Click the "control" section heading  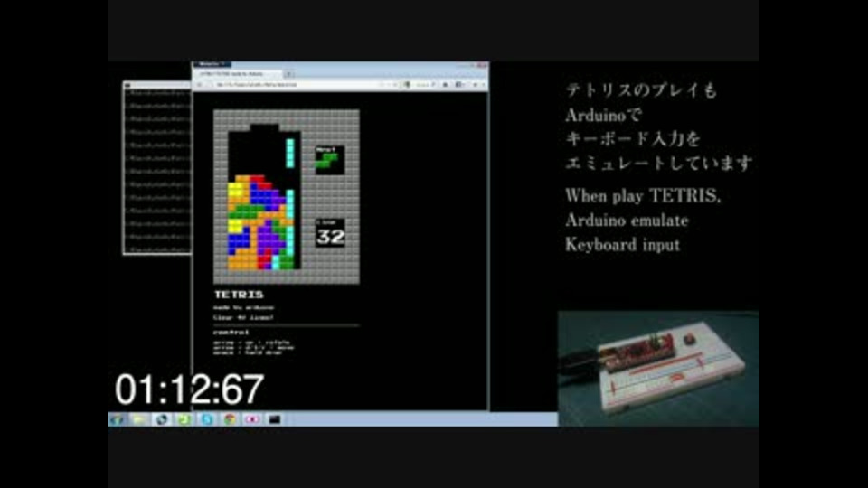point(231,333)
